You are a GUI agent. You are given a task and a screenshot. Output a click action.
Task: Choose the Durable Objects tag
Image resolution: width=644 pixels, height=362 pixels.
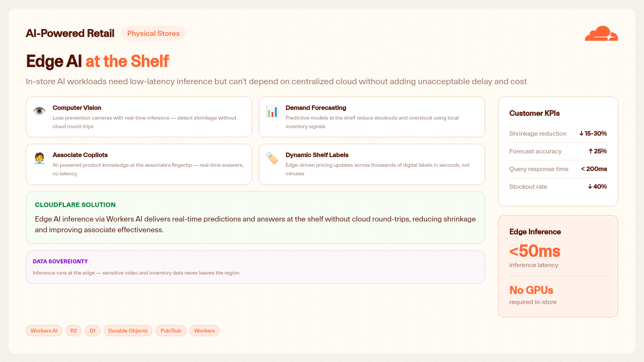point(128,331)
